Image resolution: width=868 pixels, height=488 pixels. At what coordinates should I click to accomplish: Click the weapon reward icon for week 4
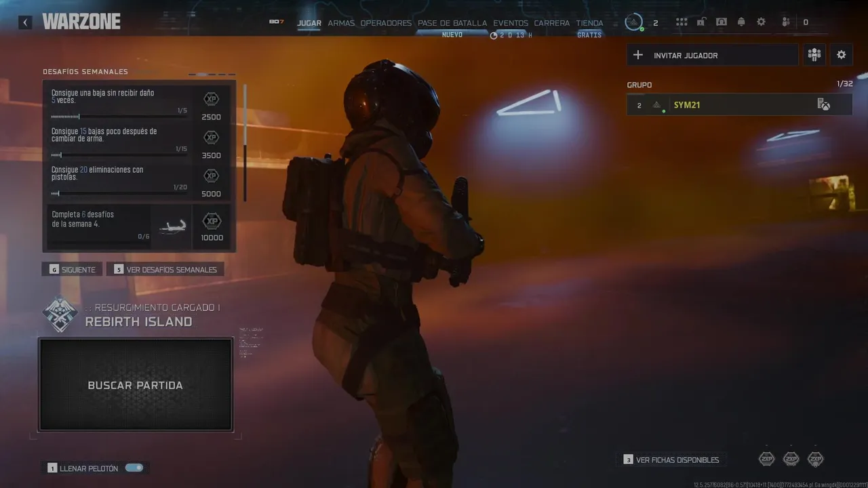point(172,228)
